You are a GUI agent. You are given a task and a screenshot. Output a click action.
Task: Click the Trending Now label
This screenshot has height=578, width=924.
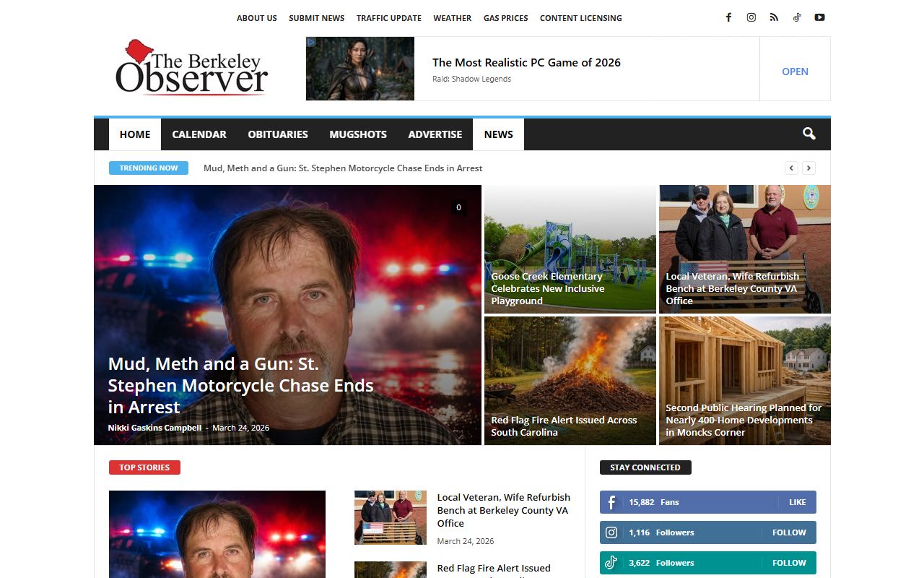pyautogui.click(x=149, y=168)
